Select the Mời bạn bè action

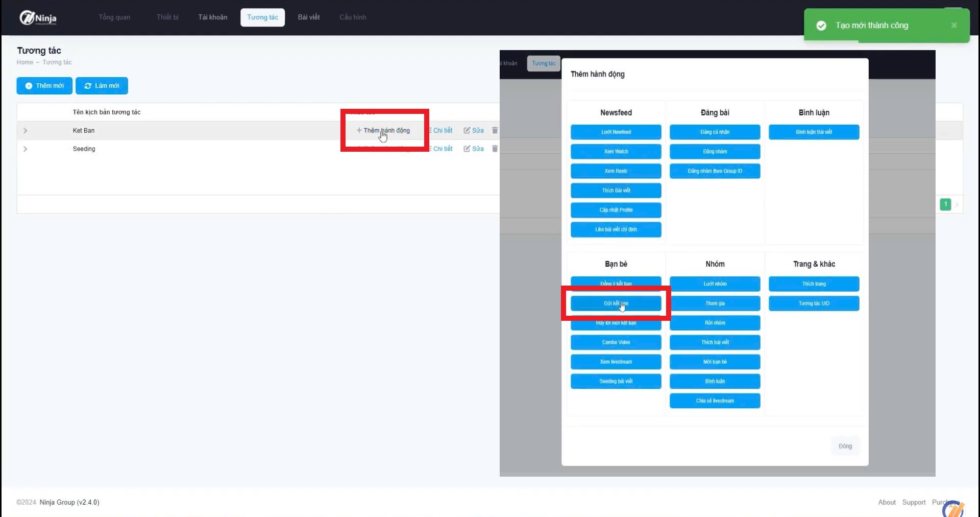coord(715,362)
